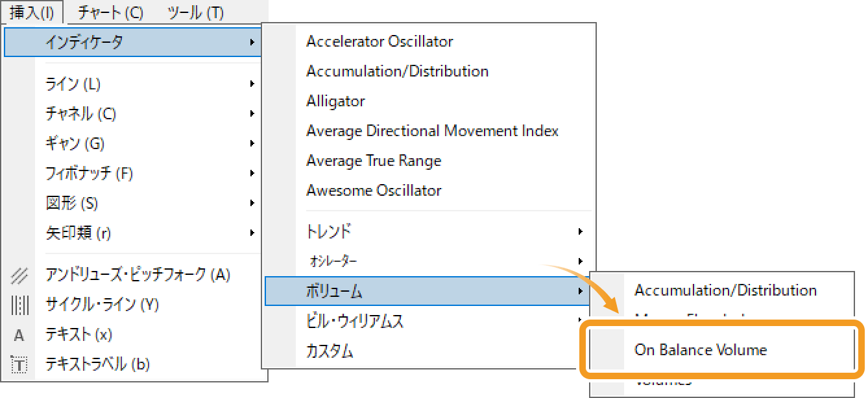
Task: Click the Text Label 'T' icon
Action: (19, 365)
